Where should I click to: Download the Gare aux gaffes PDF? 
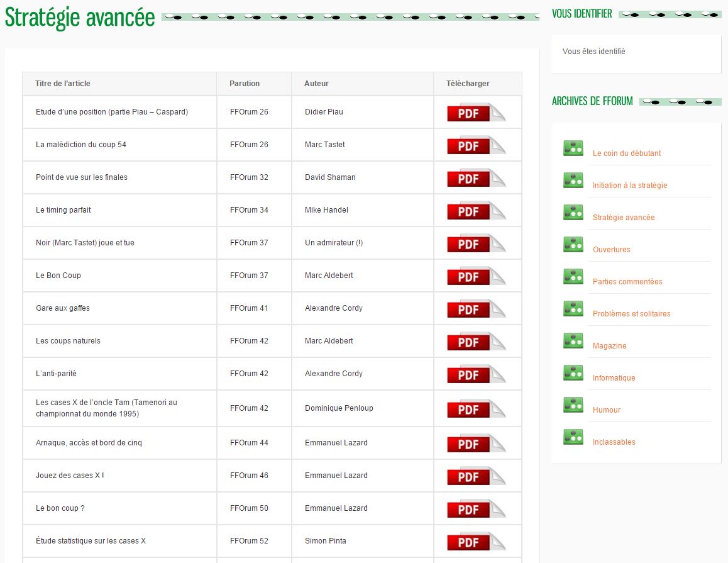475,309
